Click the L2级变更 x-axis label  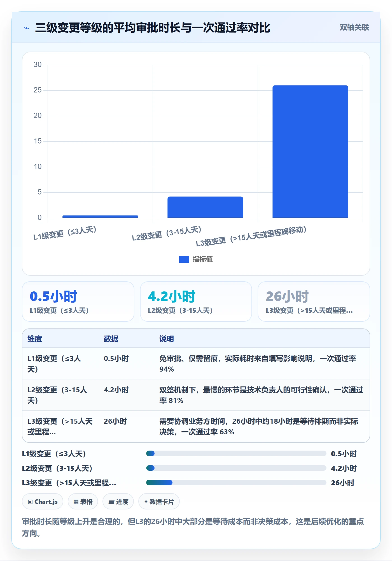tap(167, 234)
